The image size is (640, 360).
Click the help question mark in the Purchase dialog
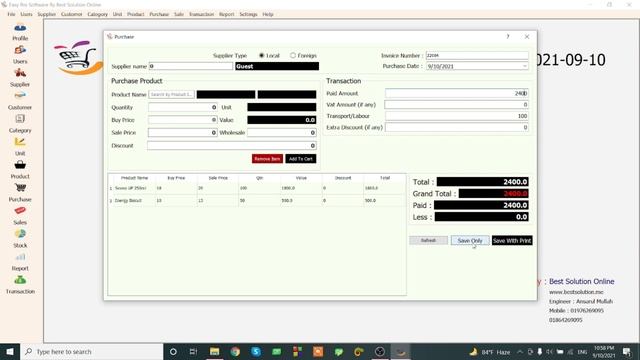coord(508,37)
